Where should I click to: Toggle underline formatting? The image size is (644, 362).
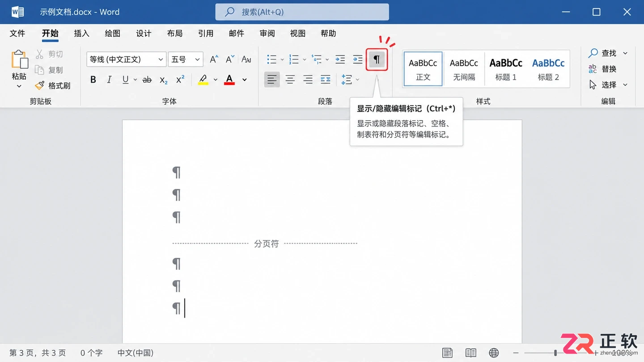tap(126, 80)
